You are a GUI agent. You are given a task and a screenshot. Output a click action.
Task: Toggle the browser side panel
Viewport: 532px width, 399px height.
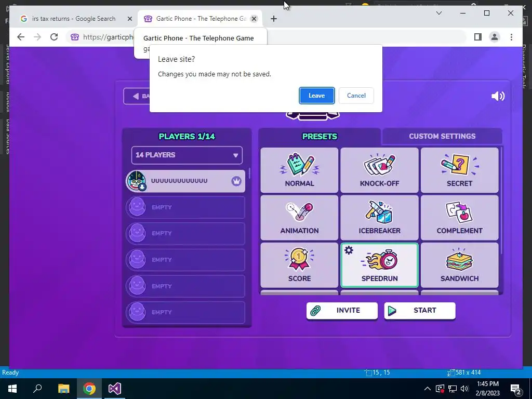click(478, 37)
